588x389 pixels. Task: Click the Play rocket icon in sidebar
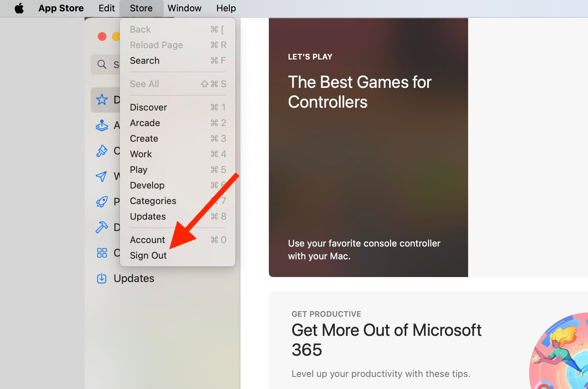pyautogui.click(x=102, y=202)
